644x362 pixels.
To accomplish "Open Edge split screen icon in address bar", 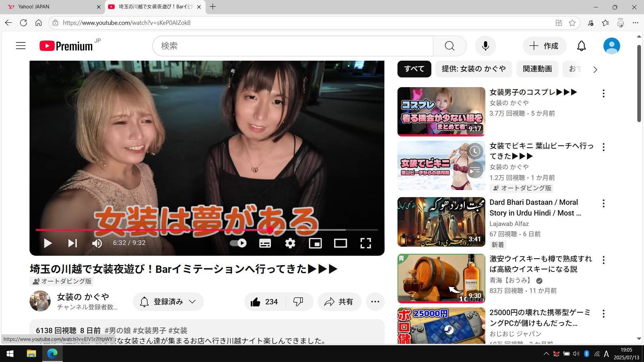I will 558,23.
